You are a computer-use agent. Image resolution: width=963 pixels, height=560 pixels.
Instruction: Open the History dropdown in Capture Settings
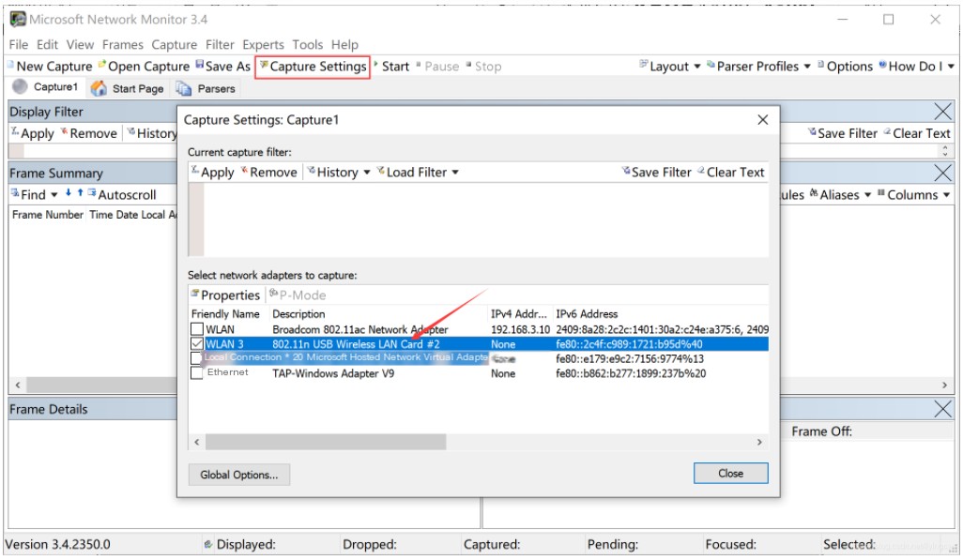[x=339, y=172]
